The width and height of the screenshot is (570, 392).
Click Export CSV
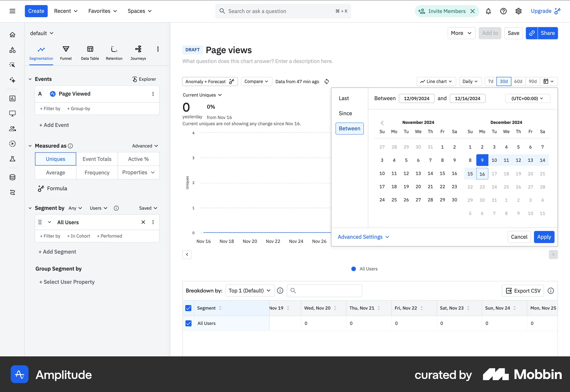tap(523, 291)
